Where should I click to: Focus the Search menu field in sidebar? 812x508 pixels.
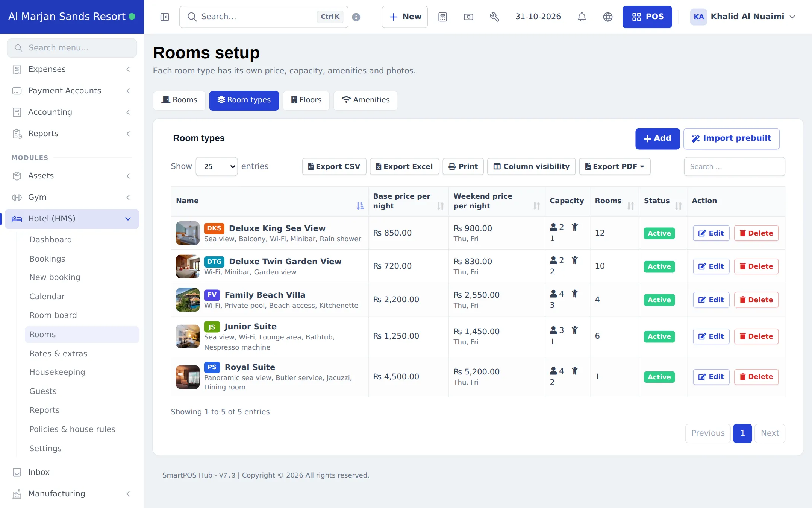[x=72, y=48]
